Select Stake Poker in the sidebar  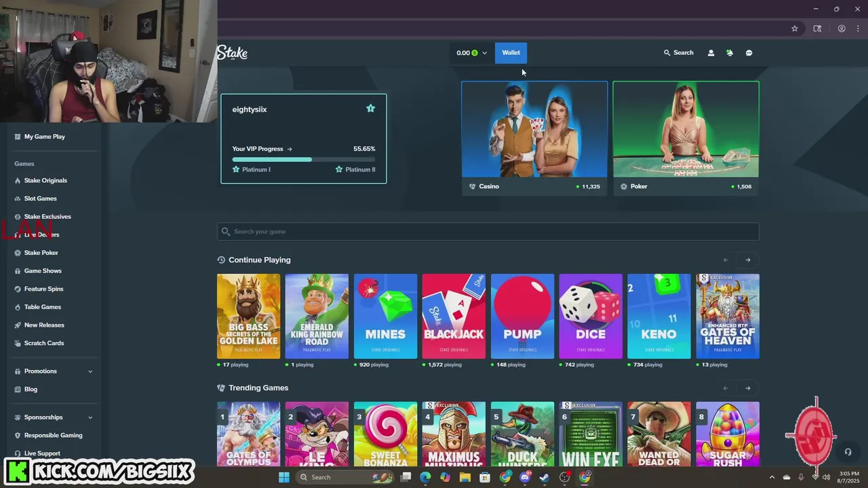pos(41,253)
